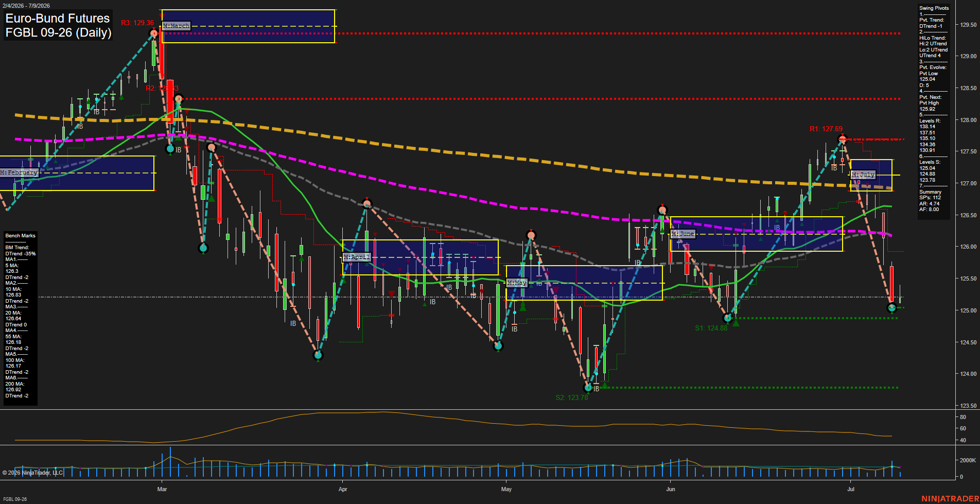The width and height of the screenshot is (980, 504).
Task: Click the Levels R: heading
Action: (930, 121)
